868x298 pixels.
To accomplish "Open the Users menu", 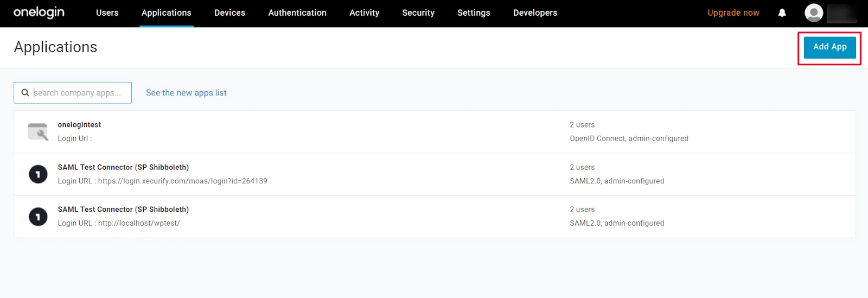I will (107, 13).
